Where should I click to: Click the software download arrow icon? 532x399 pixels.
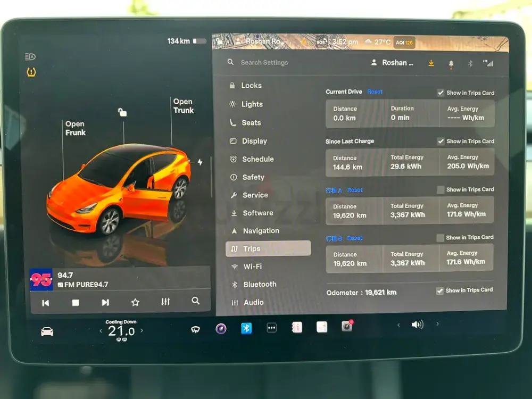pyautogui.click(x=431, y=63)
